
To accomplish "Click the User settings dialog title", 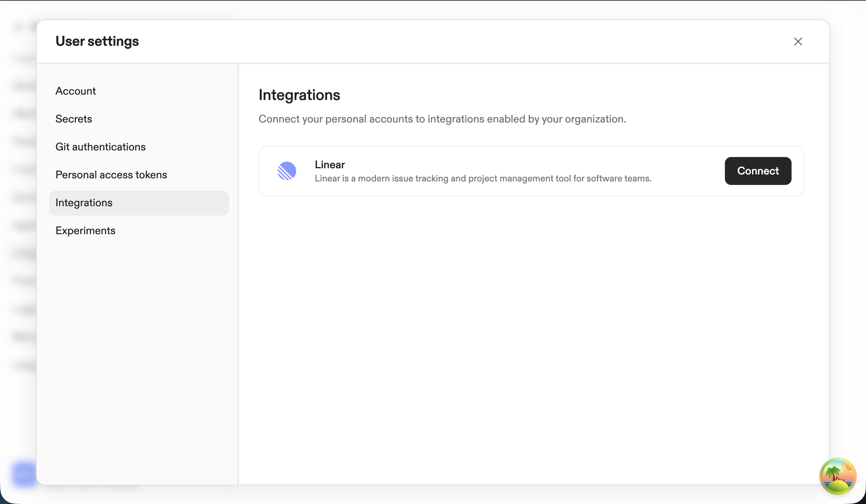I will pos(97,41).
